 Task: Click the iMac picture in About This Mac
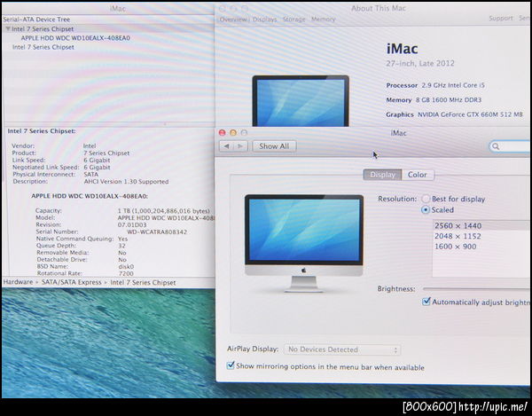point(301,101)
